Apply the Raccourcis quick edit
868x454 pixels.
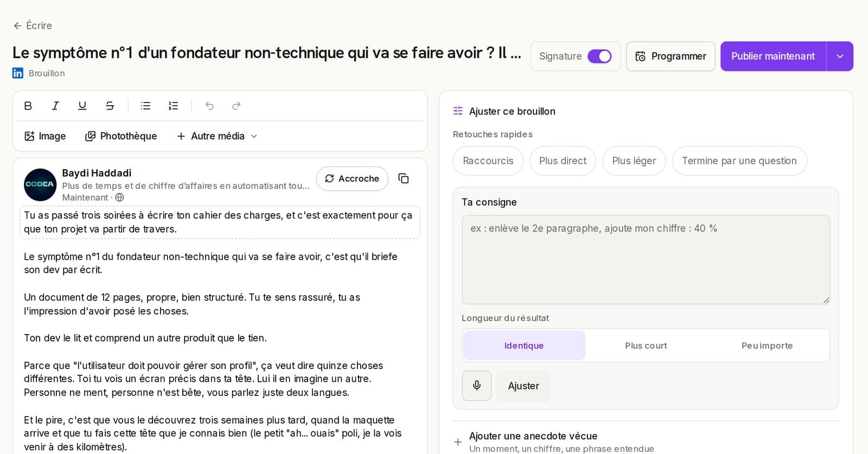[488, 161]
